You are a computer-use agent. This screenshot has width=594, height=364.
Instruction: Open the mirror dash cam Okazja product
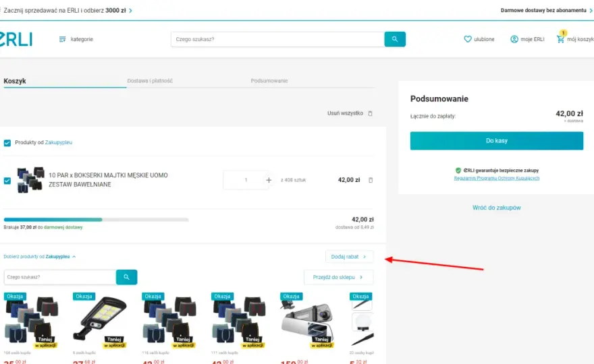[308, 320]
